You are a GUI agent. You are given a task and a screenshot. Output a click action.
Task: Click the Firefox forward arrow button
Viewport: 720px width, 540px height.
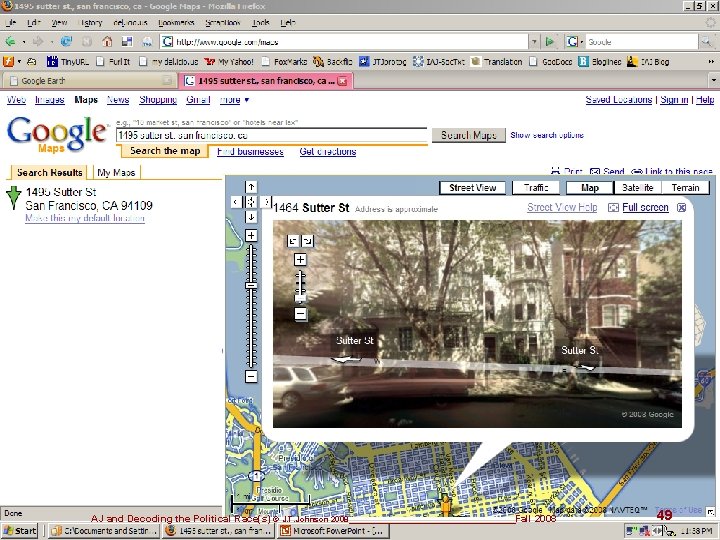[38, 42]
